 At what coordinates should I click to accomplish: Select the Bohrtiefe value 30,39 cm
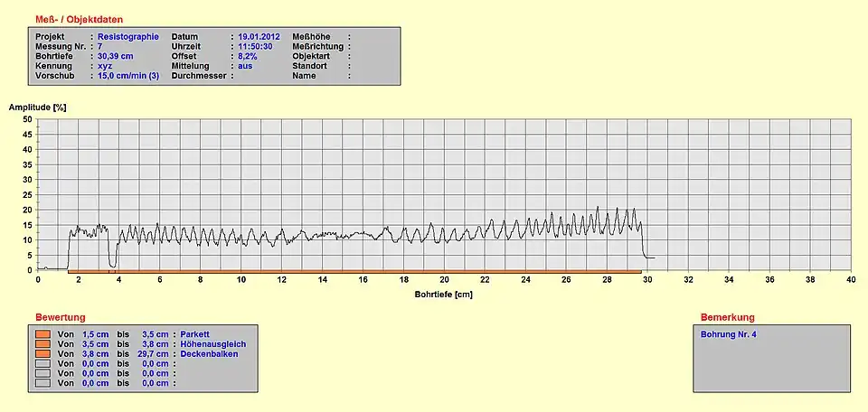(115, 56)
